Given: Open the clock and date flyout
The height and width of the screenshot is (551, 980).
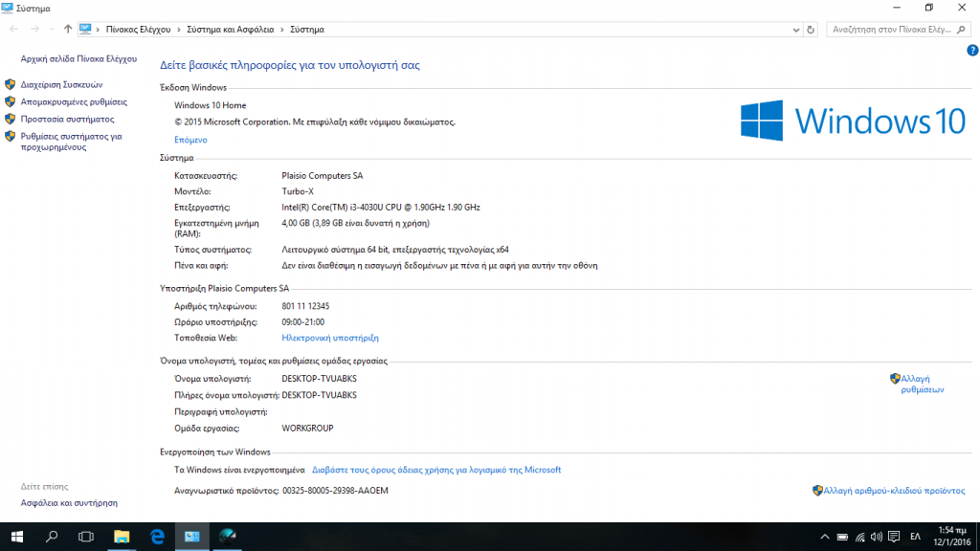Looking at the screenshot, I should coord(952,537).
